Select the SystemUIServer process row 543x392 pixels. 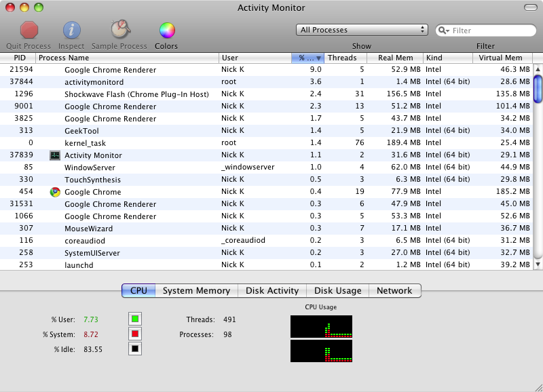tap(266, 253)
